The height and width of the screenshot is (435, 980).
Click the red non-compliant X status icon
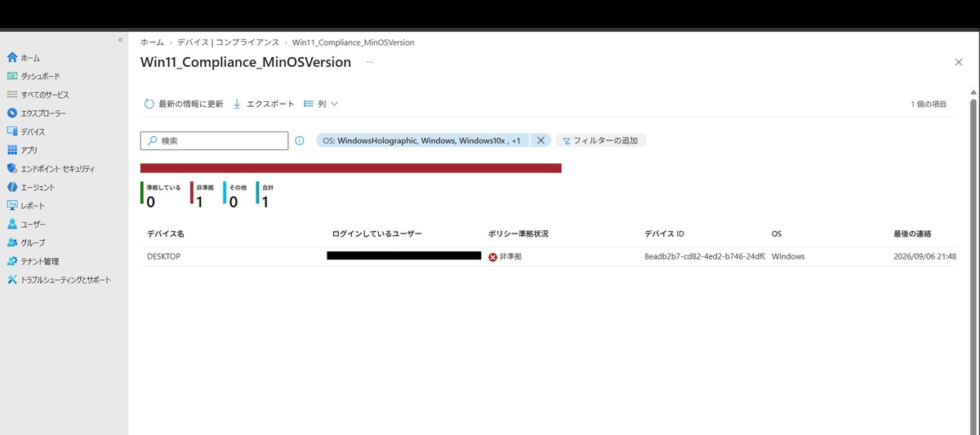[x=492, y=257]
